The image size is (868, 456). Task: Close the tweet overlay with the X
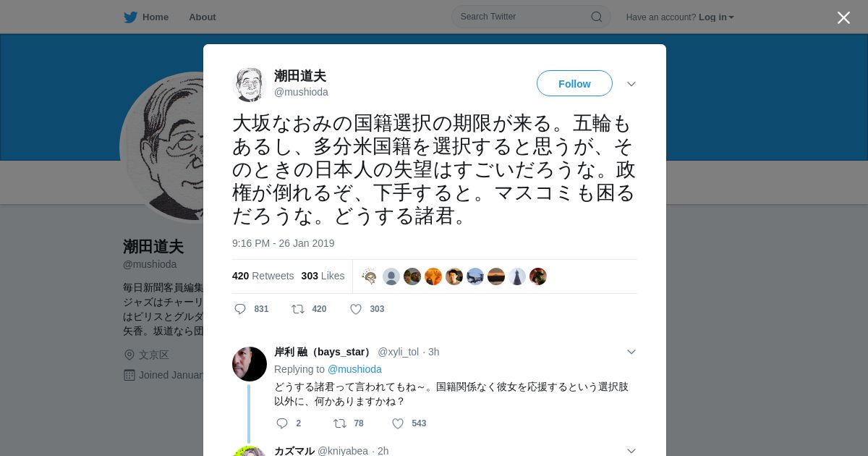click(x=843, y=17)
